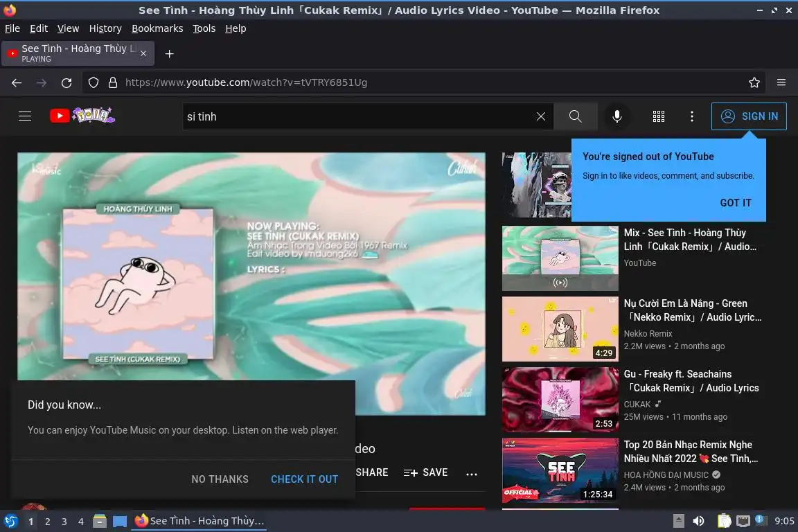Share the current video
The image size is (798, 532).
[x=372, y=472]
